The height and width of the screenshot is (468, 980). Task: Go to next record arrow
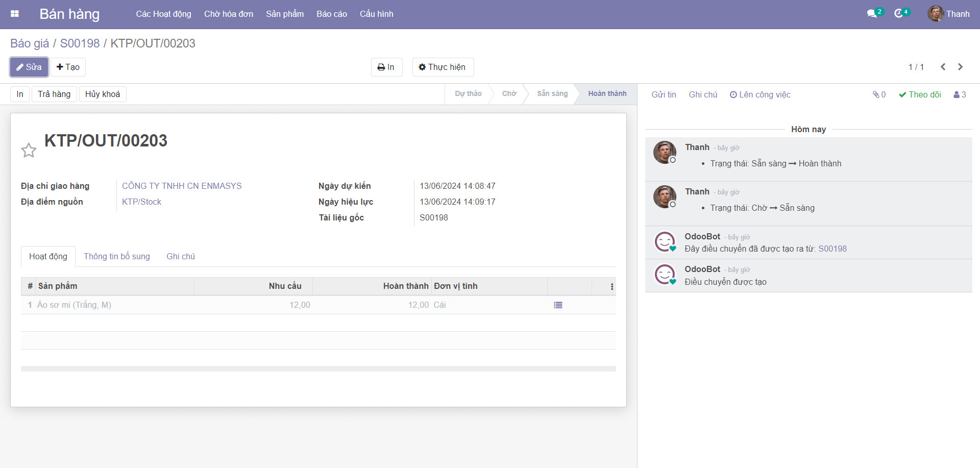point(960,67)
